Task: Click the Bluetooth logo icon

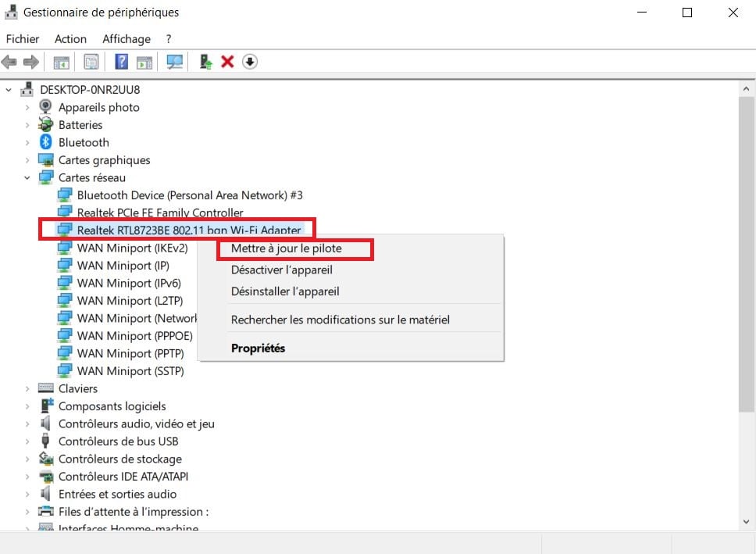Action: [46, 142]
